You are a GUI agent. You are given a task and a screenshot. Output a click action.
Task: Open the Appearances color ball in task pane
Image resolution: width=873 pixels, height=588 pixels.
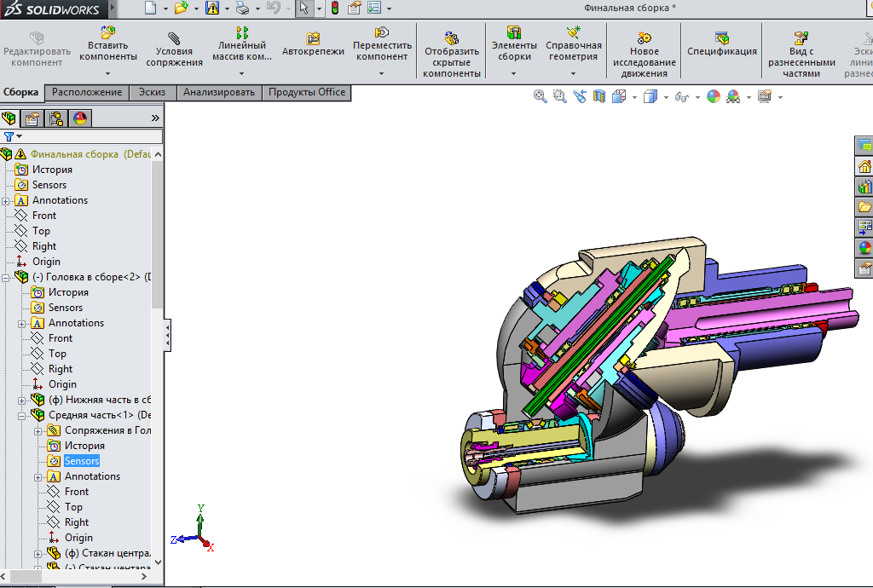click(x=864, y=247)
